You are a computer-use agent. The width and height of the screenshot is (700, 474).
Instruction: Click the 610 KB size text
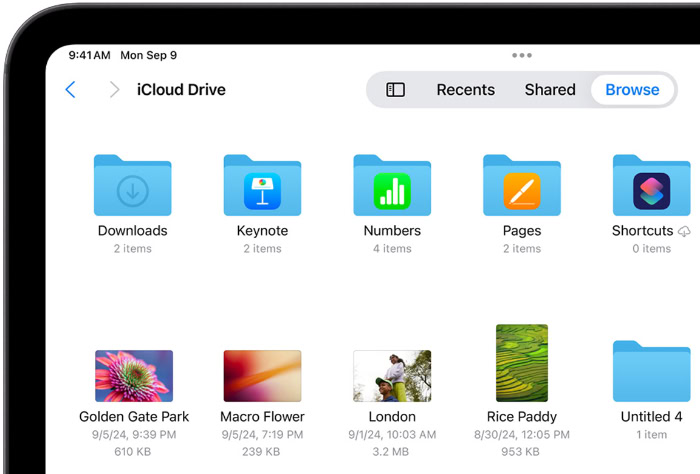pyautogui.click(x=133, y=452)
